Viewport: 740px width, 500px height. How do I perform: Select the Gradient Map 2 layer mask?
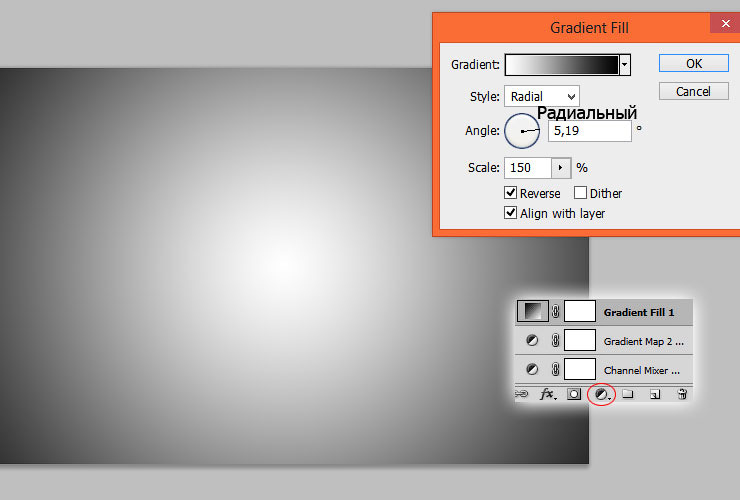coord(580,340)
